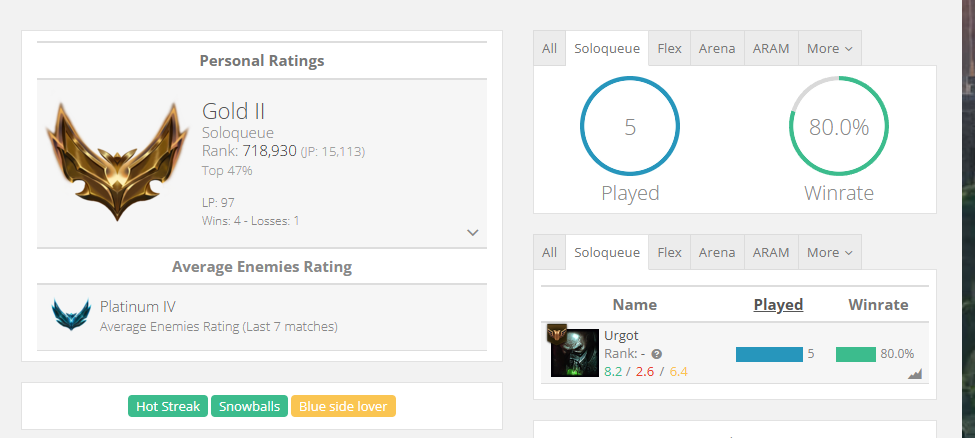Click the Average Enemies Rating (Last 7 matches) text
Screen dimensions: 975x438
[219, 326]
